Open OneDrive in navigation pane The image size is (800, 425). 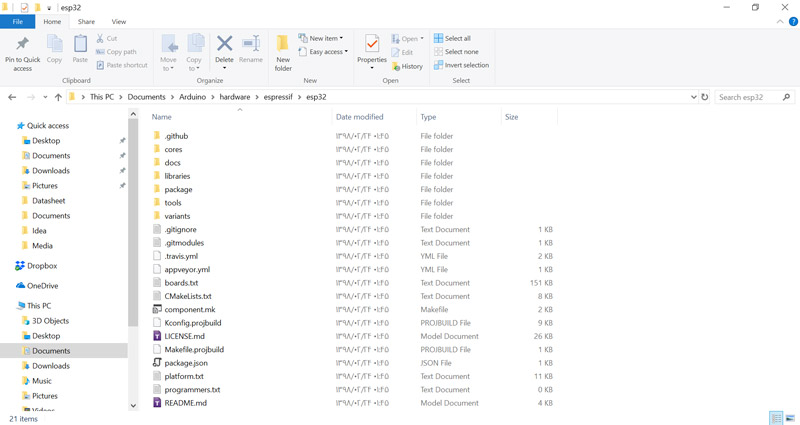click(x=42, y=286)
